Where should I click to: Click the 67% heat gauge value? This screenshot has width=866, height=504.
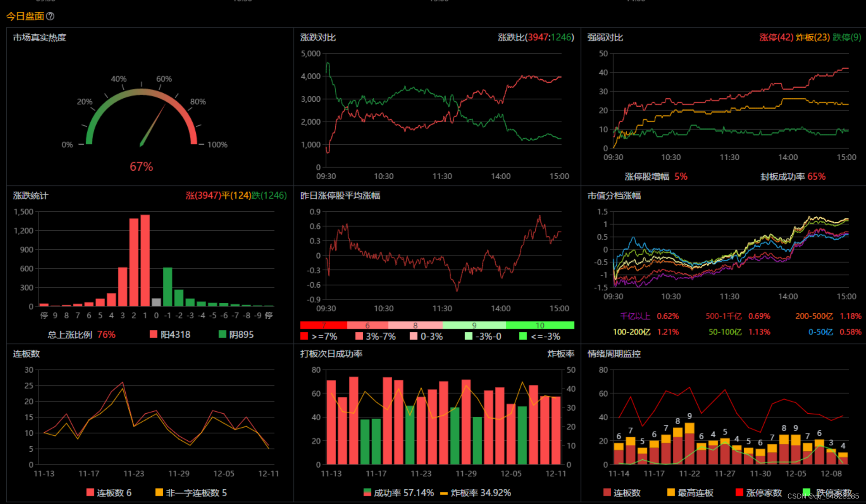tap(141, 167)
